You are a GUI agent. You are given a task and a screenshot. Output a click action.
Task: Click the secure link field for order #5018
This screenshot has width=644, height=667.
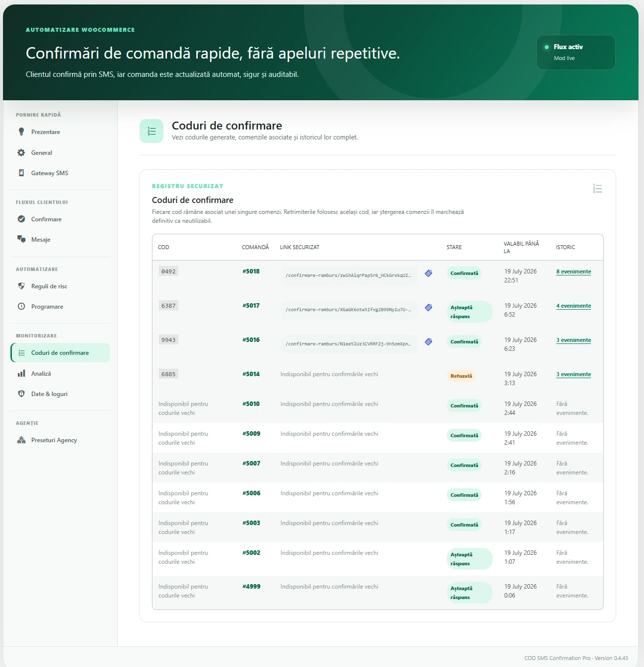(349, 275)
